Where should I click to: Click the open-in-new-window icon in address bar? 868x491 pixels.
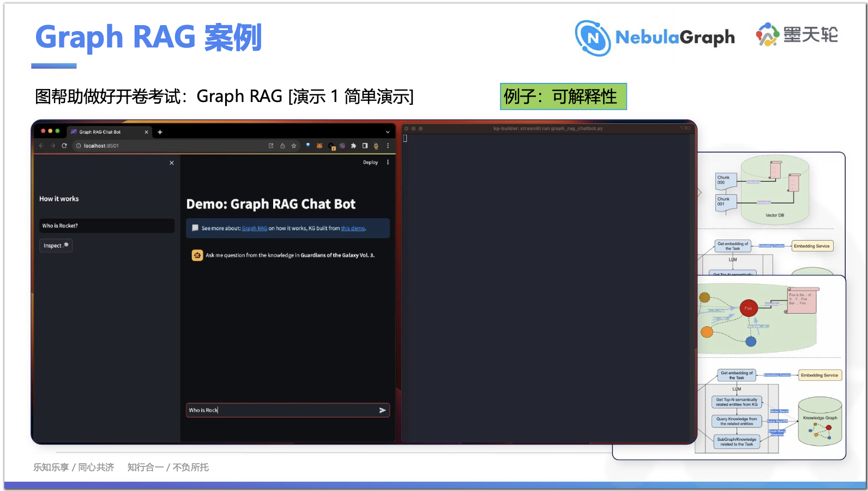[x=271, y=146]
